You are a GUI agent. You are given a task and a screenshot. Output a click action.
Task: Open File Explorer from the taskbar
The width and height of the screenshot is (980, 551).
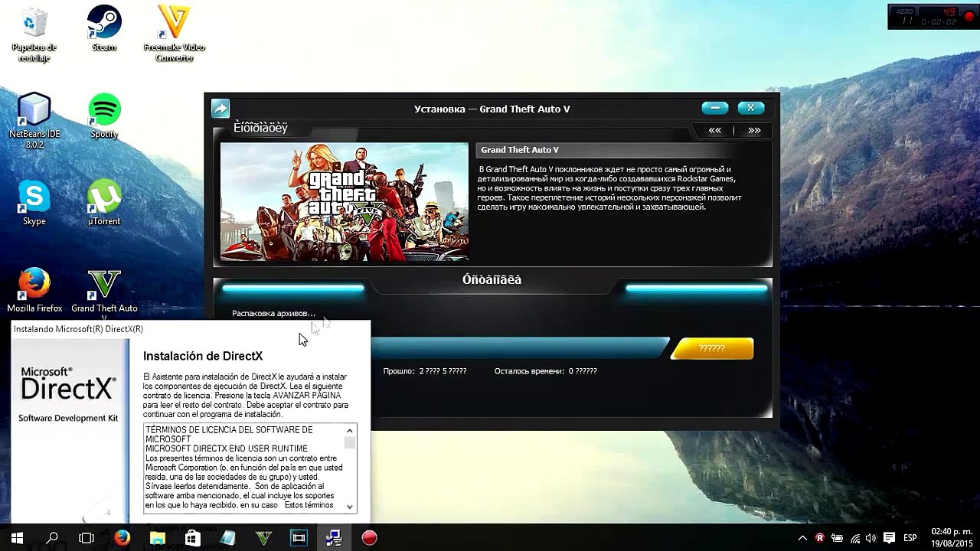[157, 538]
